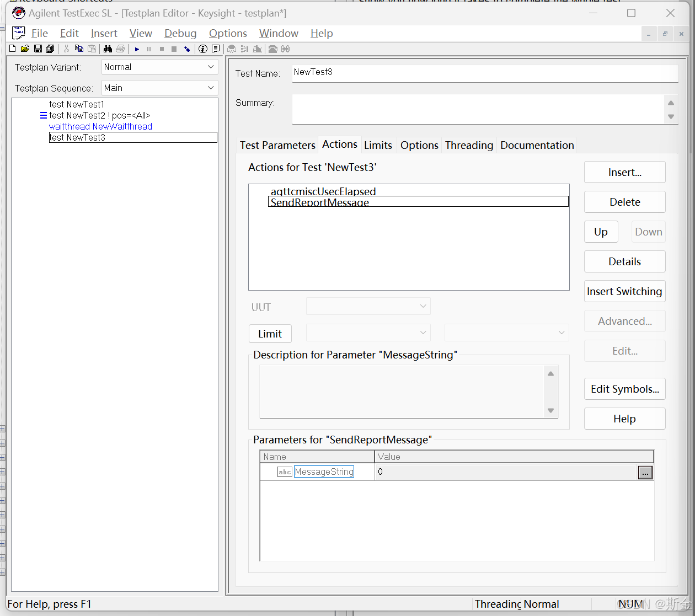Screen dimensions: 695x616
Task: Click the small Stop square icon
Action: tap(162, 49)
